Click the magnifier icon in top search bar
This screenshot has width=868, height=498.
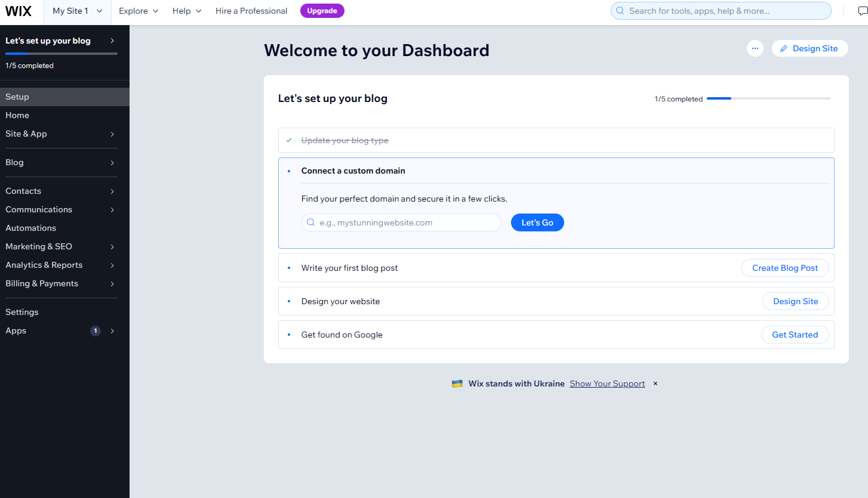tap(620, 11)
